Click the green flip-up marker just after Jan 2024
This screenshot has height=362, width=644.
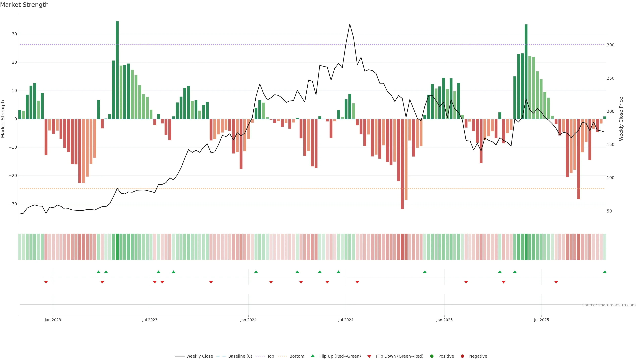pos(256,272)
